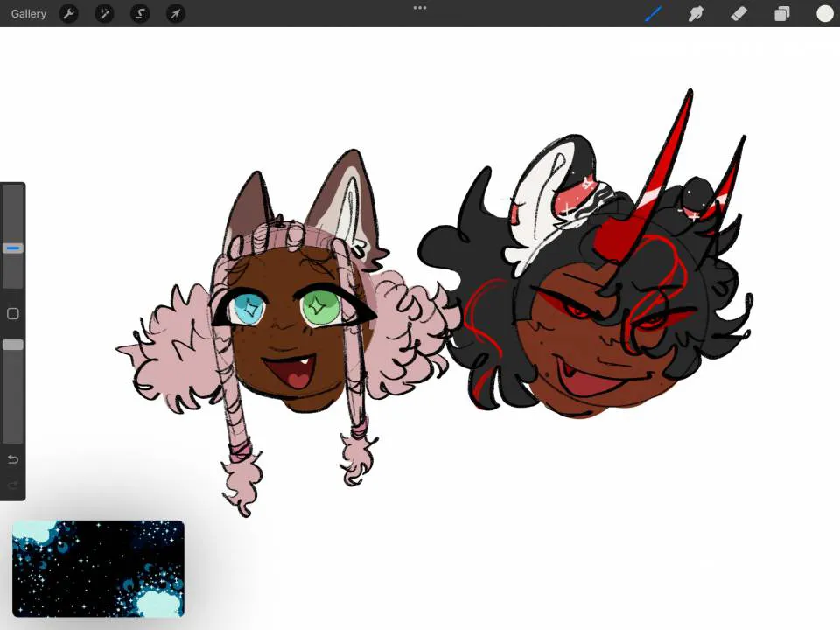Tap the redo arrow in the sidebar
The width and height of the screenshot is (840, 630).
[x=13, y=485]
